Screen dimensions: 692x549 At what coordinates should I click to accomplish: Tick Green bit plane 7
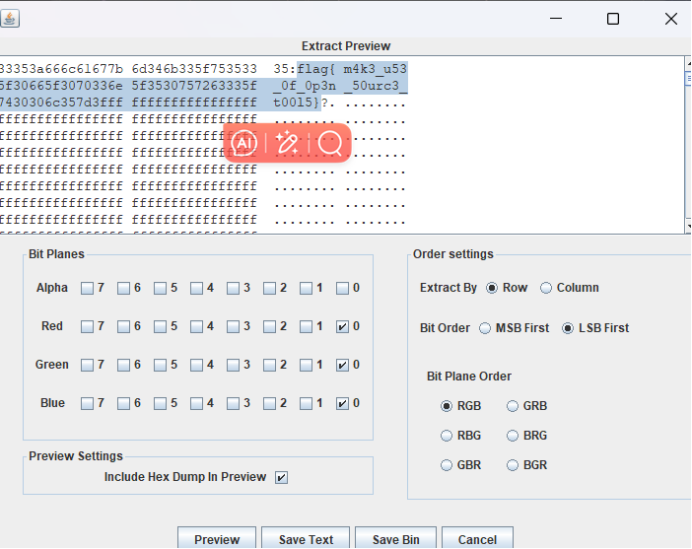coord(87,365)
